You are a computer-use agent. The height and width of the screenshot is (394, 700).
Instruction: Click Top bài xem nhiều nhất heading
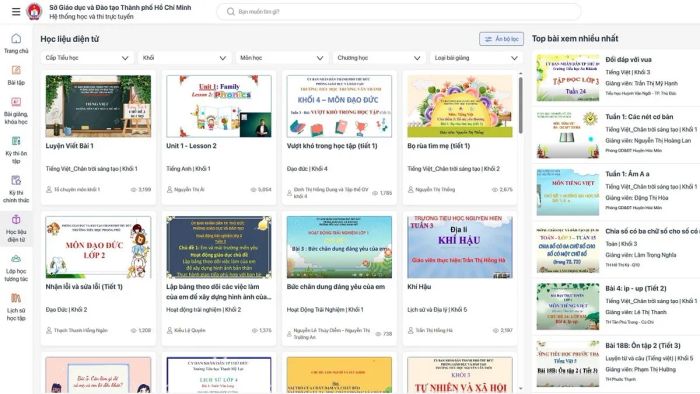click(575, 39)
